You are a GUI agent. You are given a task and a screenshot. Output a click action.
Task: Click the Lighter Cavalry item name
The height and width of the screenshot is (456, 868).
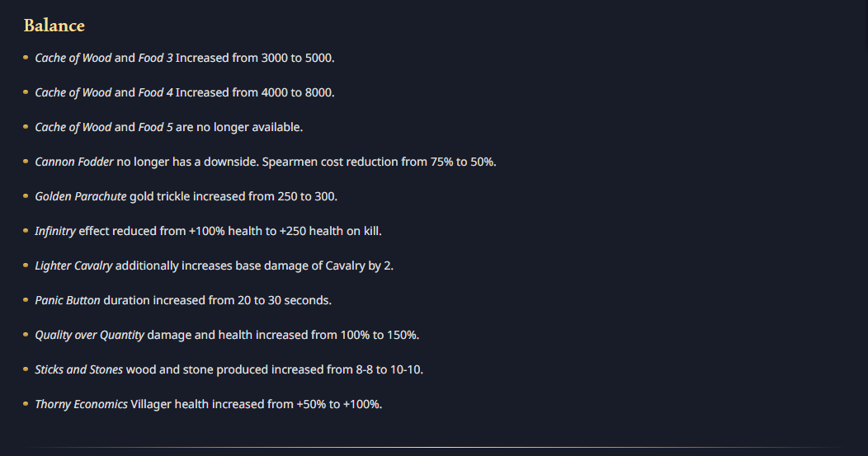pos(73,266)
